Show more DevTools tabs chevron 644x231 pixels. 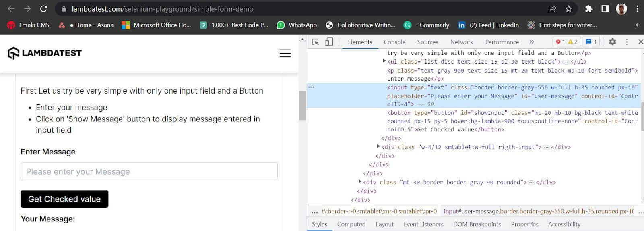pyautogui.click(x=532, y=42)
